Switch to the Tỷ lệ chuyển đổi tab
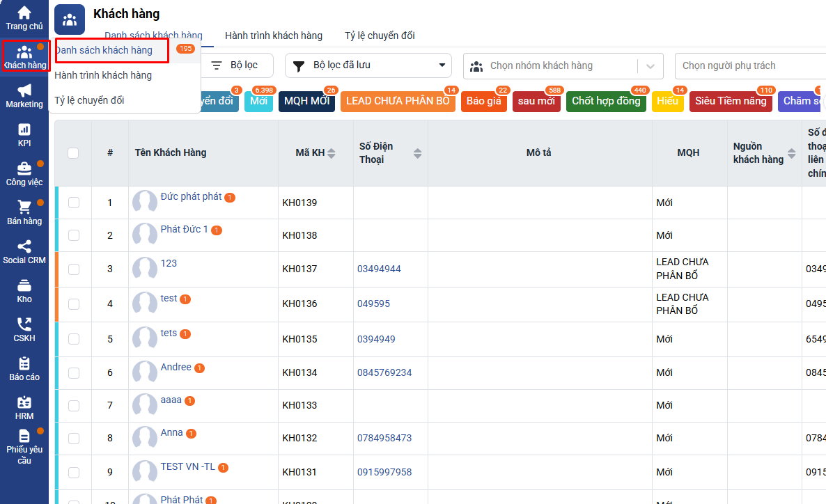This screenshot has width=826, height=504. pos(380,36)
